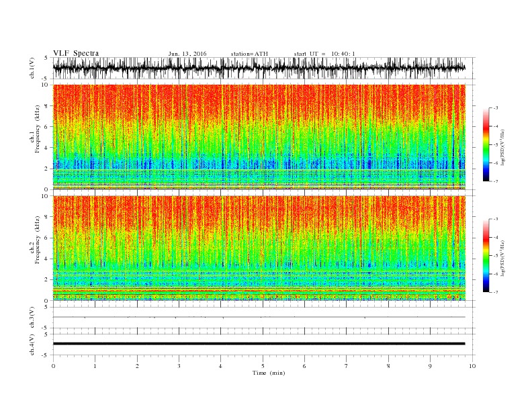Viewport: 532px width, 411px height.
Task: Click the "7" time axis tick label
Action: (x=347, y=366)
